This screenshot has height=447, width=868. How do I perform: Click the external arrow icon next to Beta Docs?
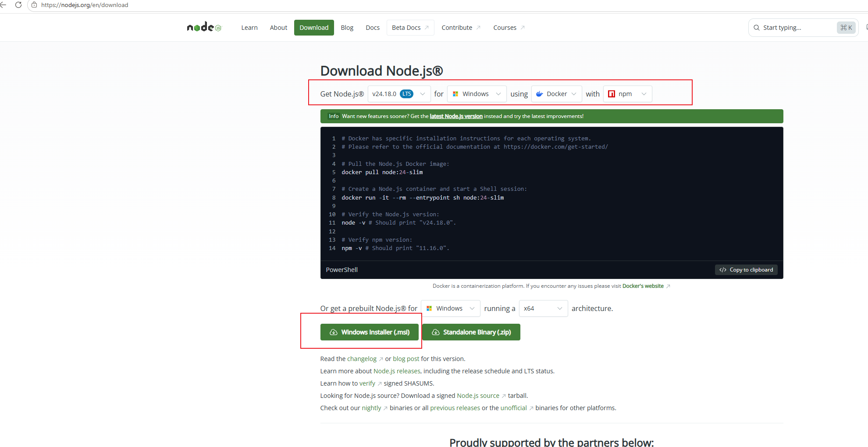[x=427, y=28]
